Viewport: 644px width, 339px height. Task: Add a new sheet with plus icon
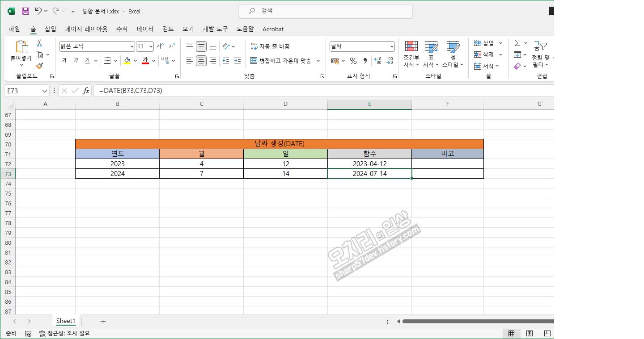click(x=103, y=321)
